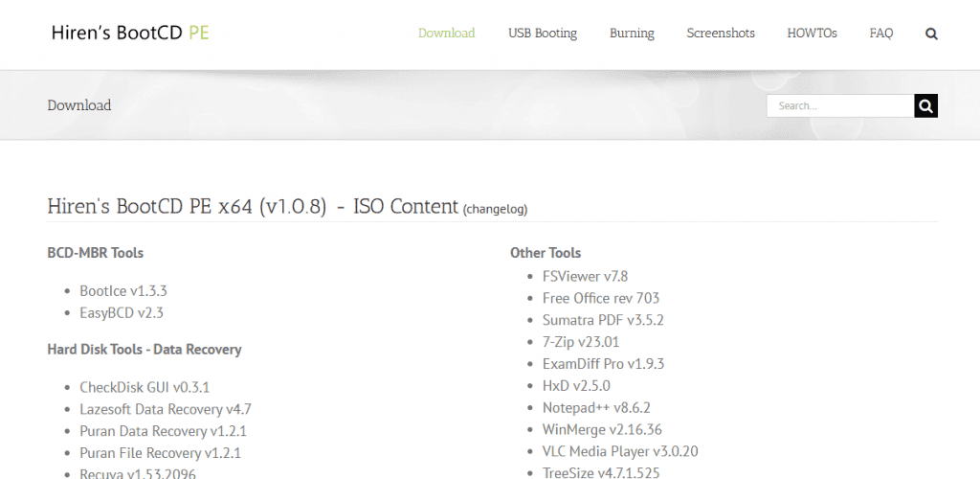Click CheckDisk GUI v0.3.1 entry

[145, 387]
